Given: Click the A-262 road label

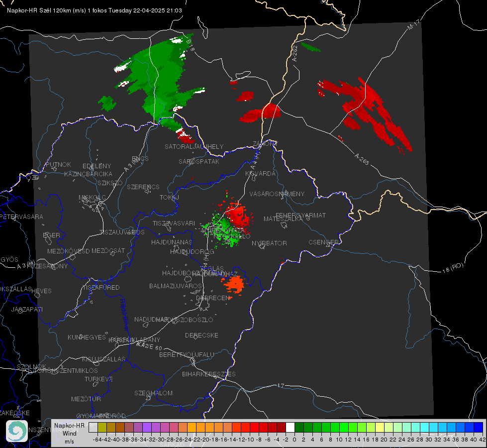Looking at the screenshot, I should pyautogui.click(x=295, y=53).
